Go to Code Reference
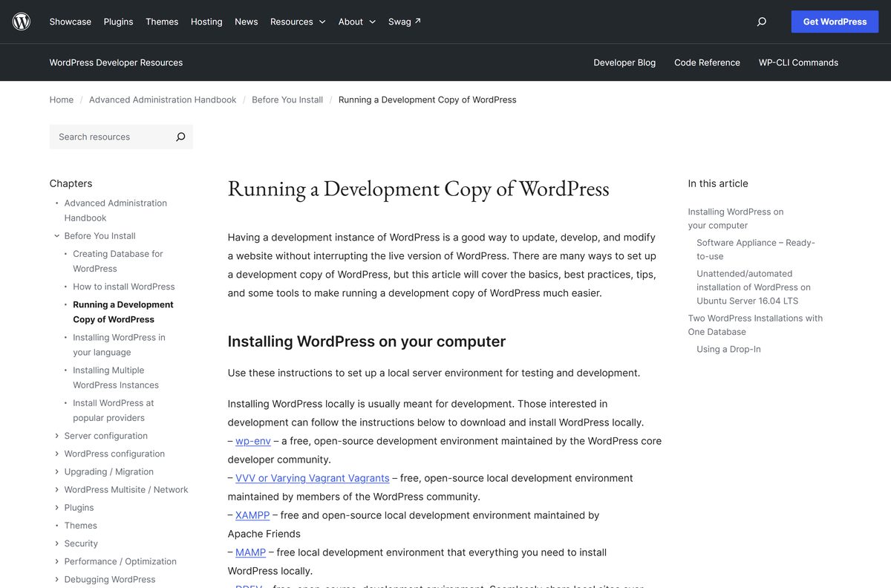This screenshot has height=588, width=891. click(x=707, y=62)
